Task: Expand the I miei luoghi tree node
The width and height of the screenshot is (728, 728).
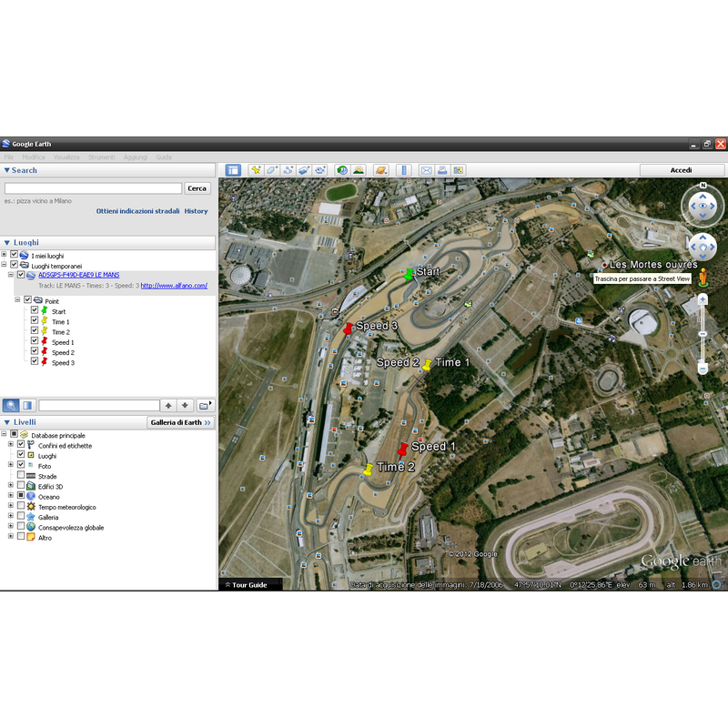Action: [4, 254]
